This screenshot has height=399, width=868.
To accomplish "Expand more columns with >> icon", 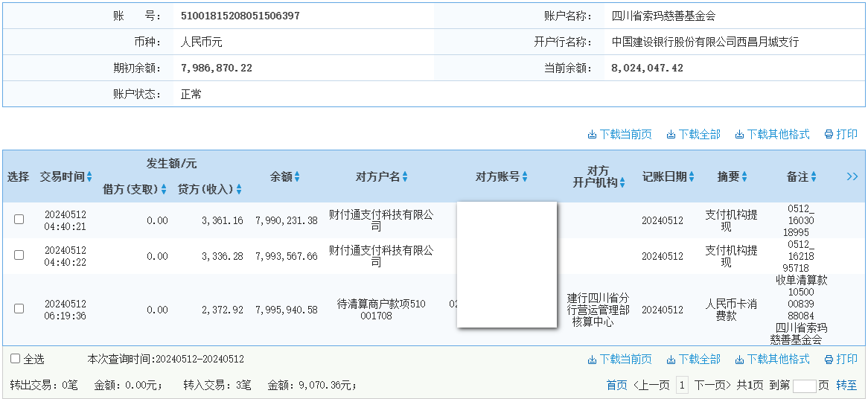I will pos(852,176).
